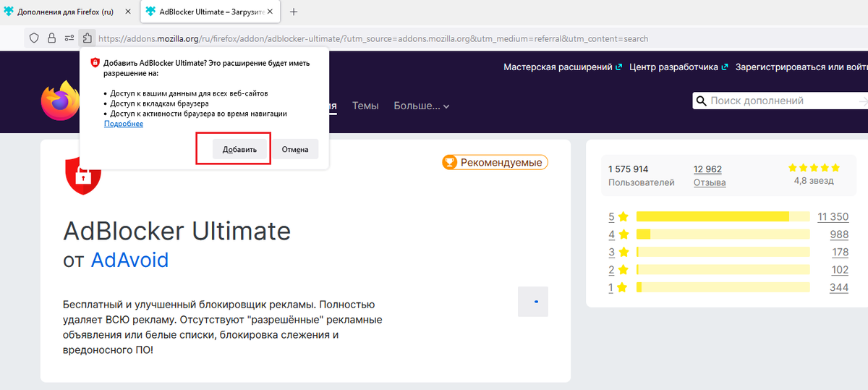Close the Дополнения для Firefox tab
This screenshot has height=390, width=868.
tap(127, 12)
